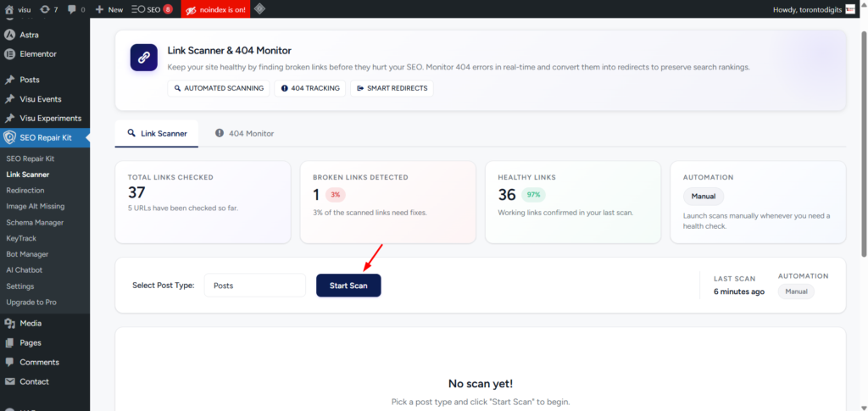Click the Astra icon in sidebar
This screenshot has width=868, height=411.
click(x=9, y=35)
